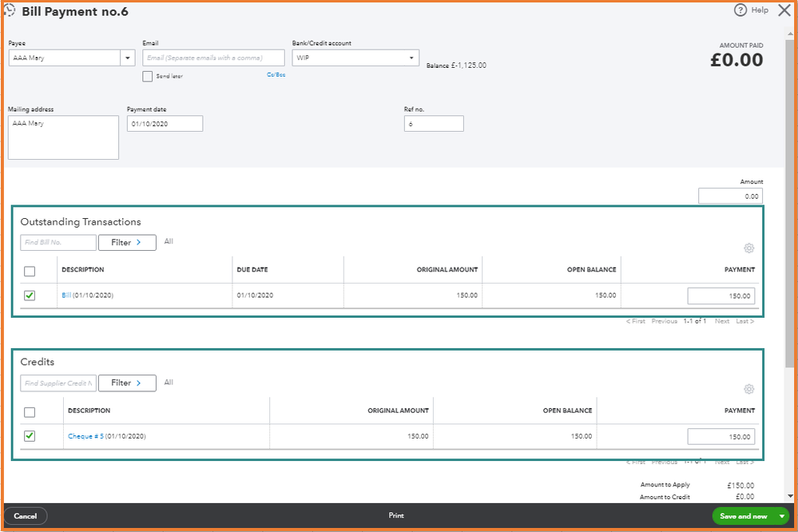Open the Cheque # 5 link

click(85, 436)
